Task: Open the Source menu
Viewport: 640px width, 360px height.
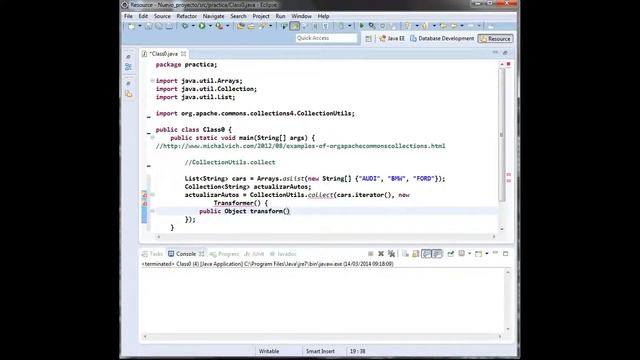Action: pos(162,16)
